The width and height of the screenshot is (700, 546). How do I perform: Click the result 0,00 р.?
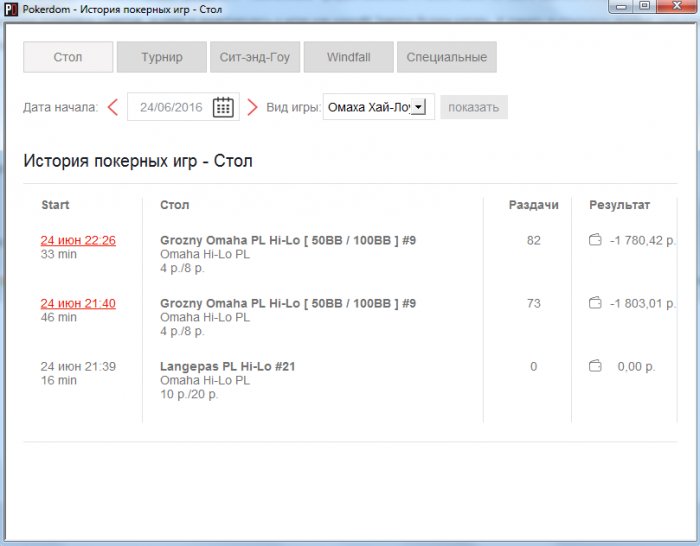pos(636,367)
